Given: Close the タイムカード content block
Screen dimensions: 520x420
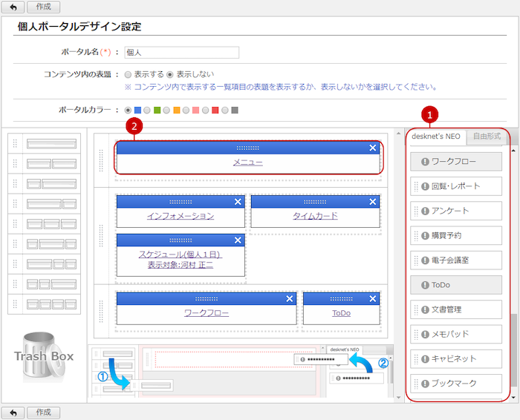Looking at the screenshot, I should pos(373,202).
